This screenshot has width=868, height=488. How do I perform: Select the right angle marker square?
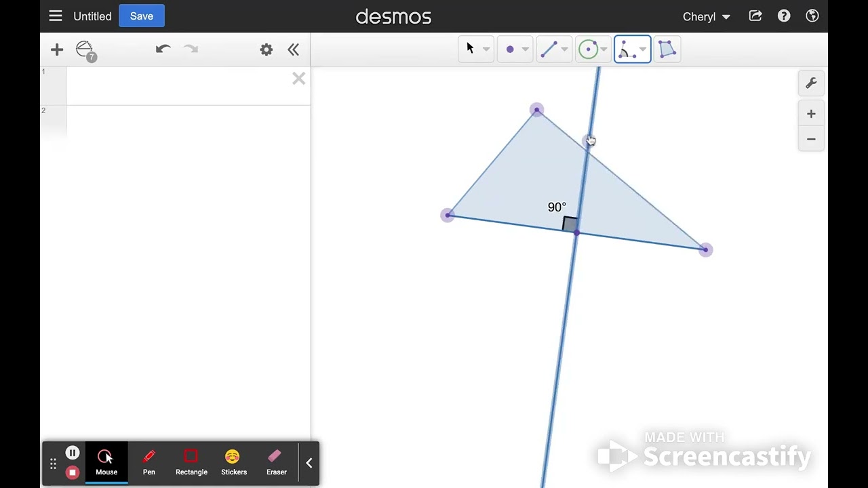pos(570,224)
